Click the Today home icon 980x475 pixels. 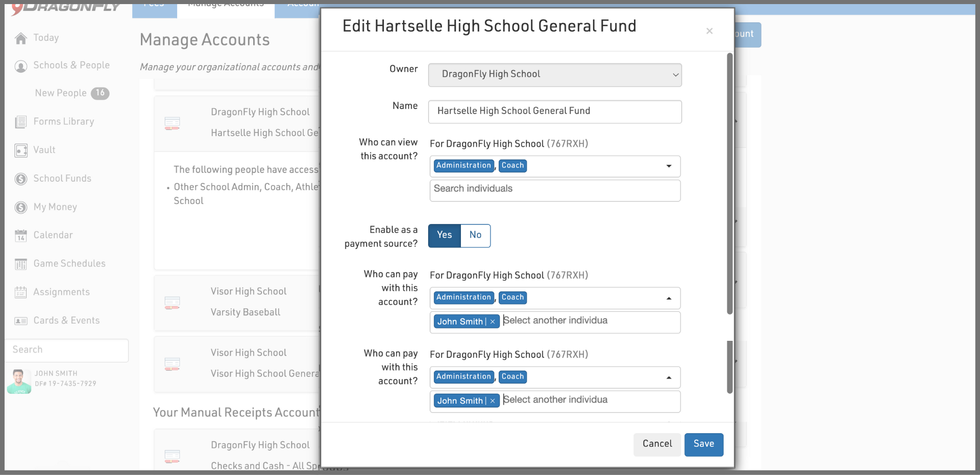pyautogui.click(x=21, y=38)
